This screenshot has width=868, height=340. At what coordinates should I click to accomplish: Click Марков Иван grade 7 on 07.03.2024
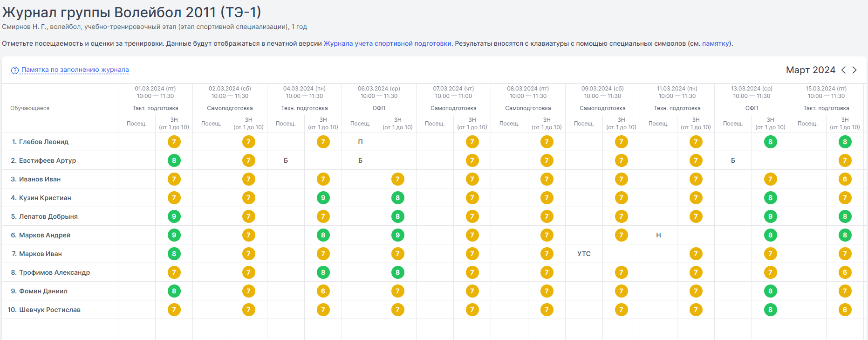tap(472, 254)
